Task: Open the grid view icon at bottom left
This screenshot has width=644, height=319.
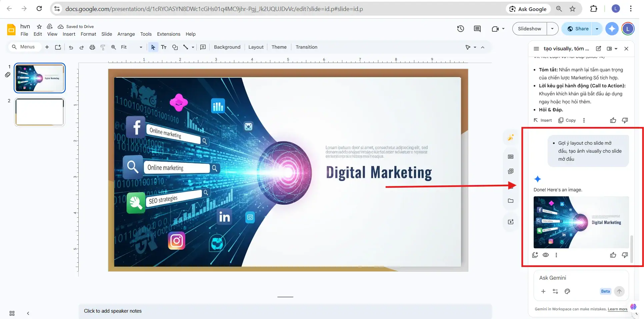Action: tap(12, 313)
